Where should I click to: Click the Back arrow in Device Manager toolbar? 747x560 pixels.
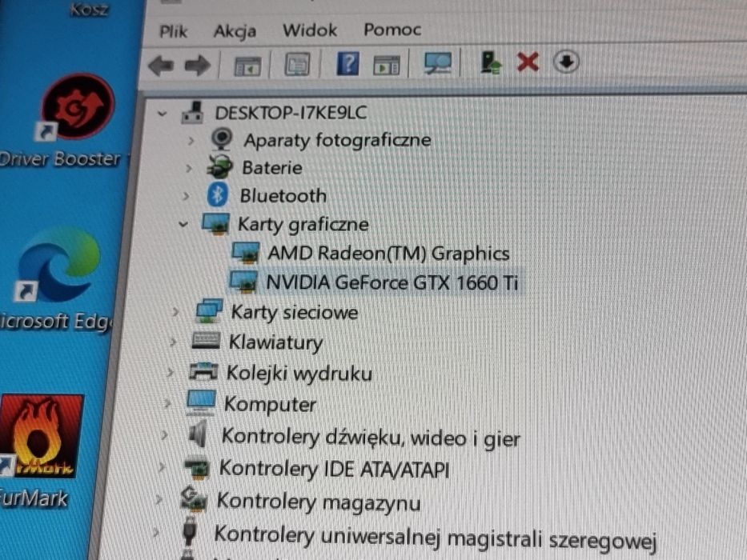tap(161, 66)
